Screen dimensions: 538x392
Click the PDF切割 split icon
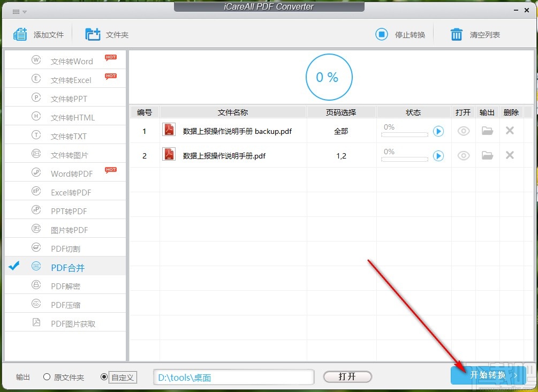(36, 247)
